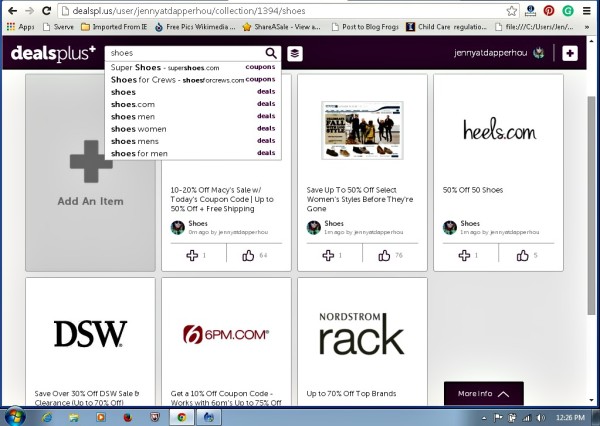
Task: Open ShareASale bookmark
Action: (282, 27)
